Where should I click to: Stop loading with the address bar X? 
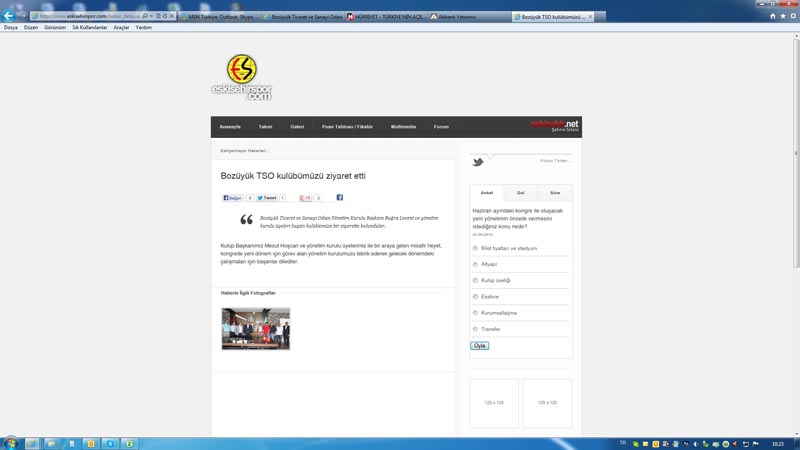pos(171,16)
